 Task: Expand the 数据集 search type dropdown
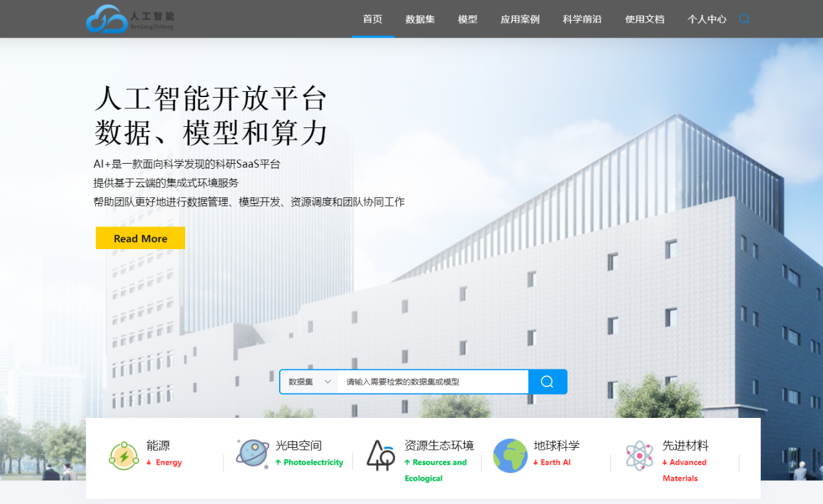310,382
